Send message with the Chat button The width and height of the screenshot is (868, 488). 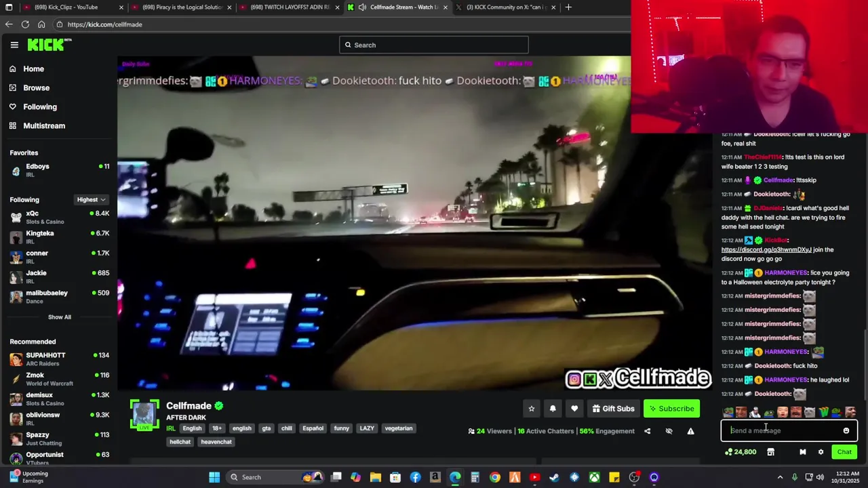point(844,452)
